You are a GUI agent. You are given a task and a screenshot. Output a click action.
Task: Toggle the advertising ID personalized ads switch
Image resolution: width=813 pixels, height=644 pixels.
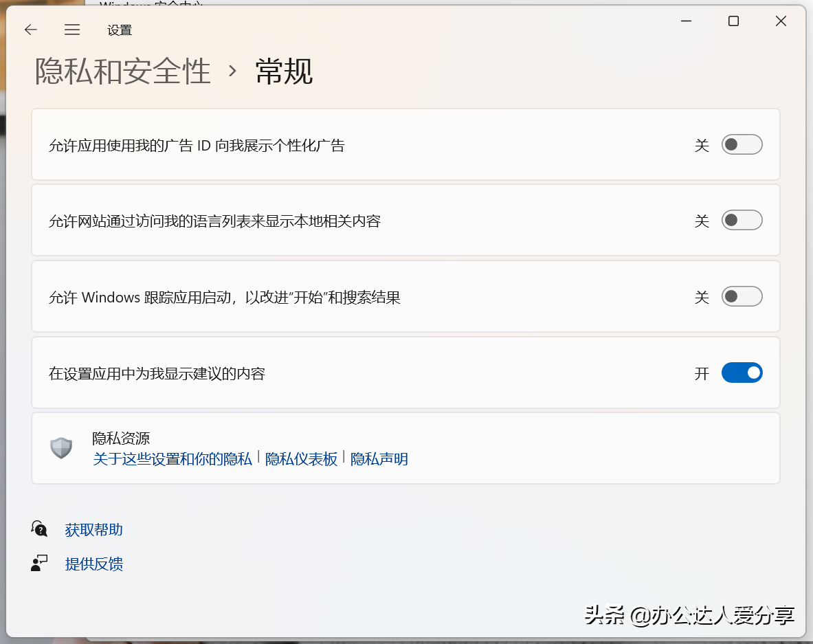pyautogui.click(x=742, y=144)
